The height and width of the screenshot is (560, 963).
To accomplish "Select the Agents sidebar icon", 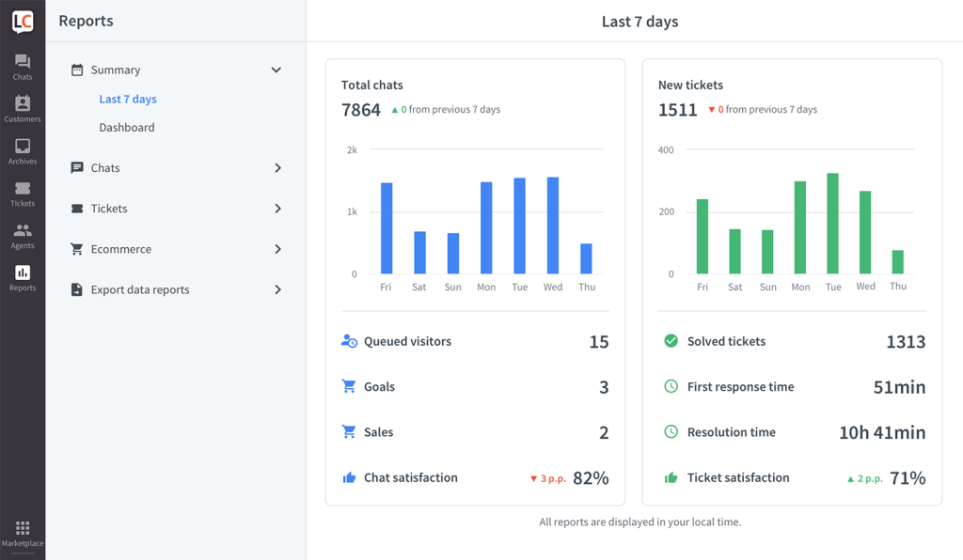I will pyautogui.click(x=23, y=236).
